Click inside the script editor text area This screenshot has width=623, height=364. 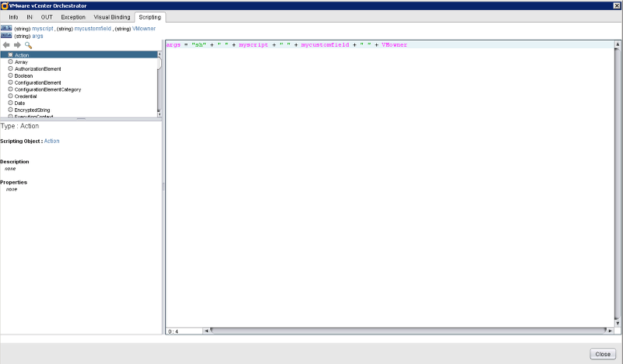pyautogui.click(x=389, y=187)
